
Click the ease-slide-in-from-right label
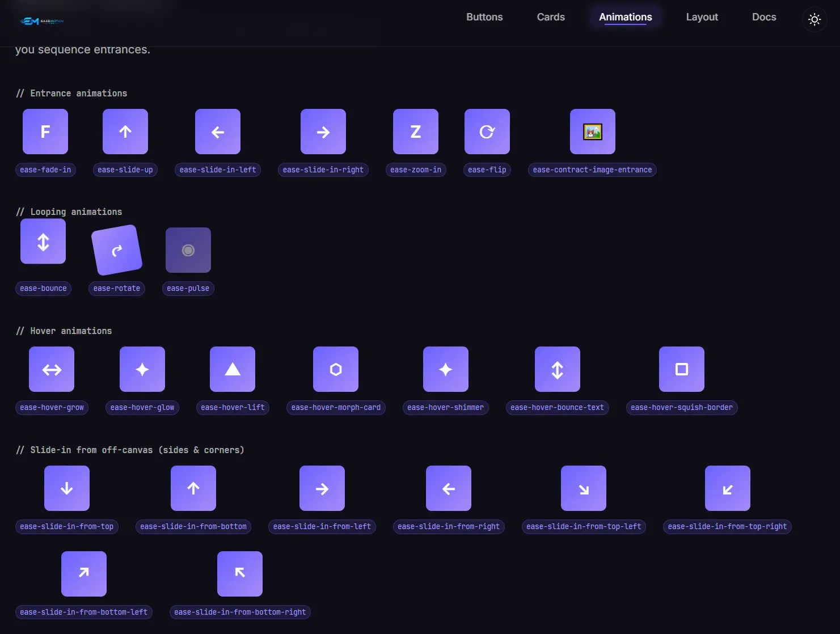(449, 526)
